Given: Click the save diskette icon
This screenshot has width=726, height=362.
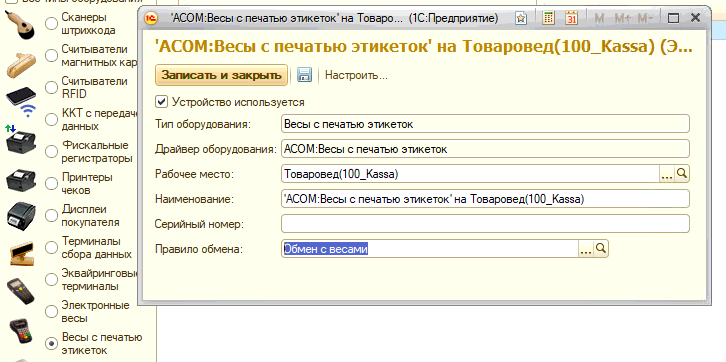Looking at the screenshot, I should click(x=304, y=75).
